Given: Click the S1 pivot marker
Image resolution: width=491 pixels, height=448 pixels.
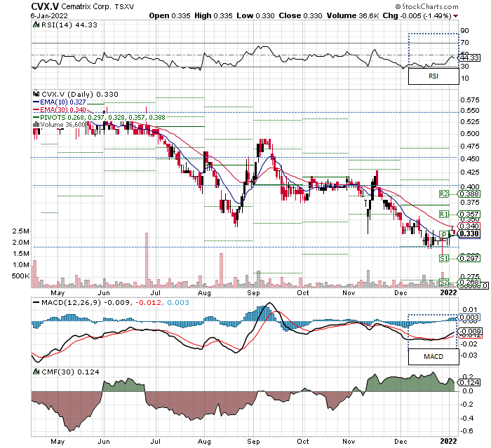Looking at the screenshot, I should pyautogui.click(x=444, y=258).
